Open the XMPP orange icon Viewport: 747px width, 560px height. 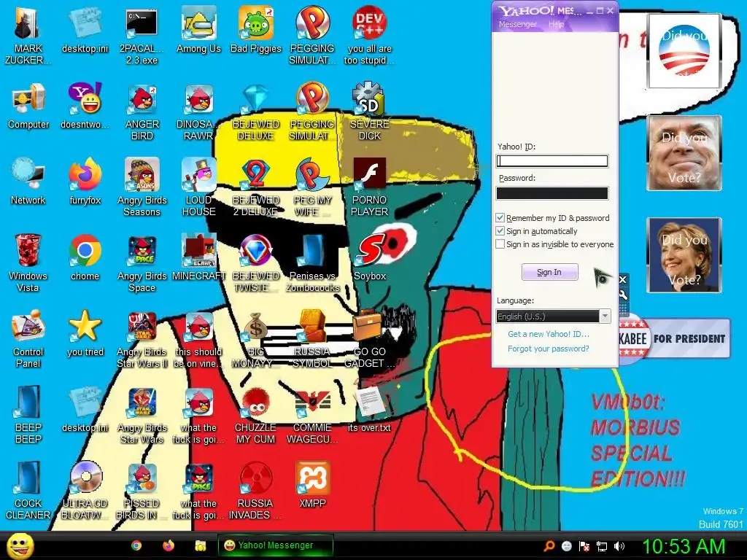[312, 484]
